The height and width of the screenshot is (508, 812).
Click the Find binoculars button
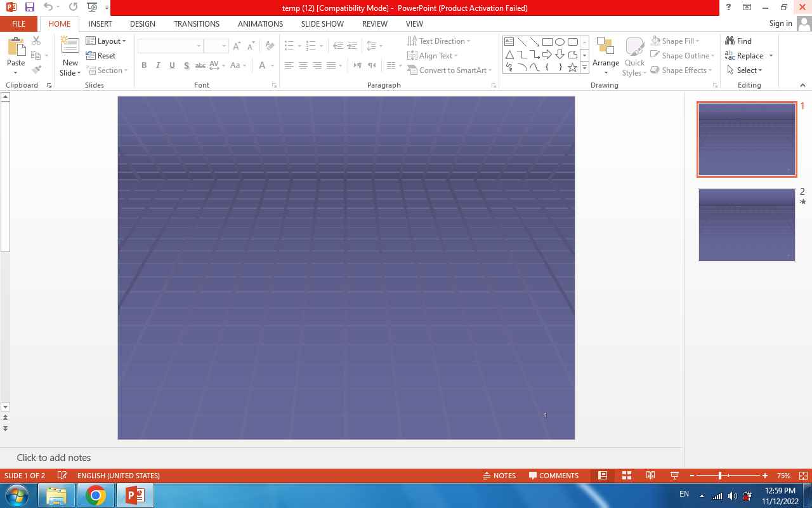pos(738,41)
